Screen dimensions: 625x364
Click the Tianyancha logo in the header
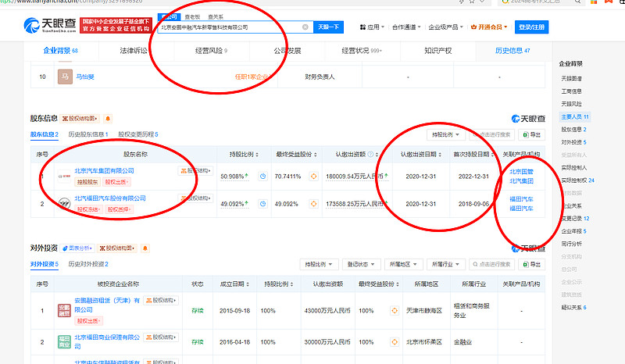pyautogui.click(x=50, y=26)
